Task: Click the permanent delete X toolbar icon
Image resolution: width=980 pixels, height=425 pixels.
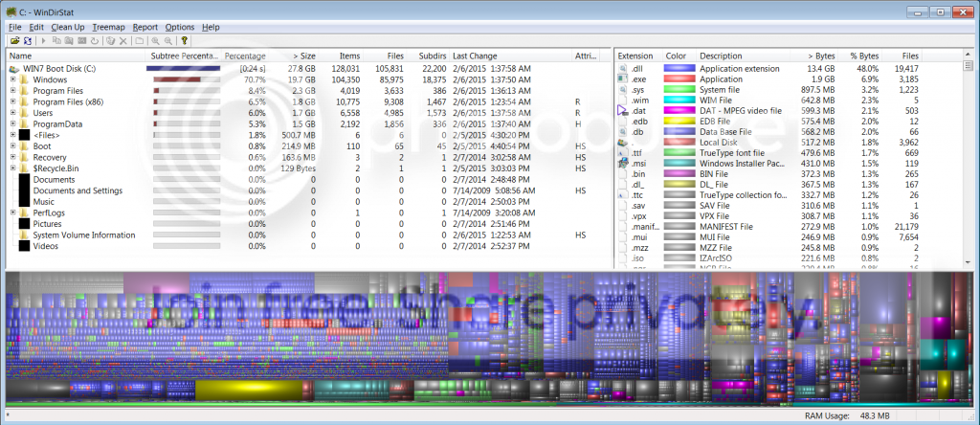Action: pos(123,40)
